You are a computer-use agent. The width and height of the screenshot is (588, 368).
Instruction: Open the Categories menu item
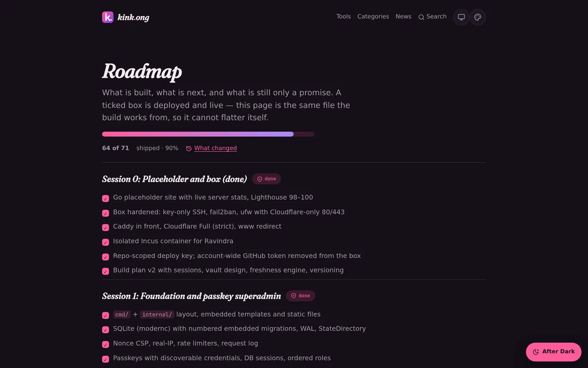pos(373,16)
